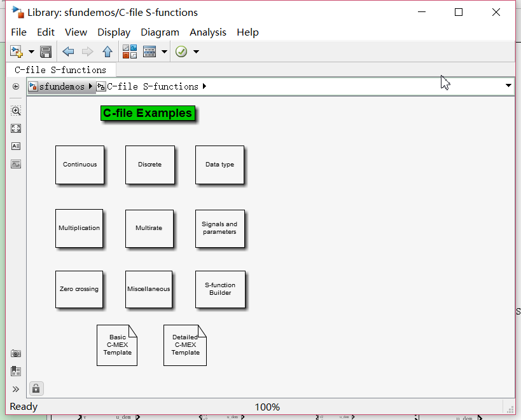
Task: Go forward with the right arrow icon
Action: click(87, 51)
